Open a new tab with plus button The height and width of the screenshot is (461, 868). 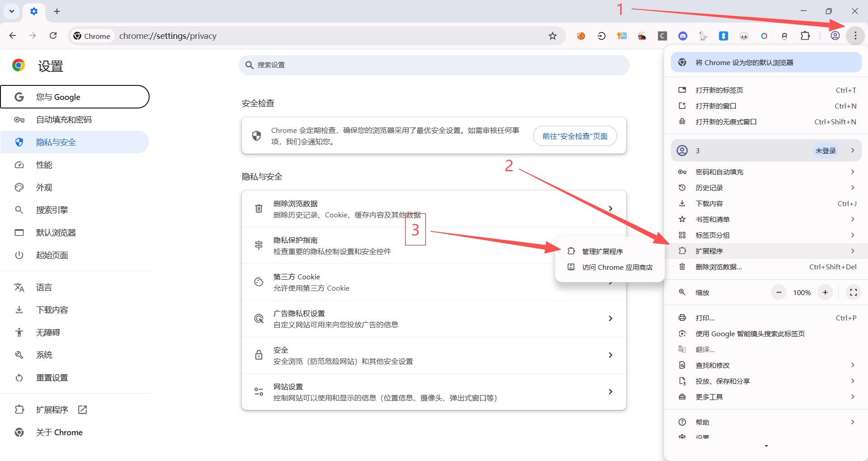coord(57,11)
